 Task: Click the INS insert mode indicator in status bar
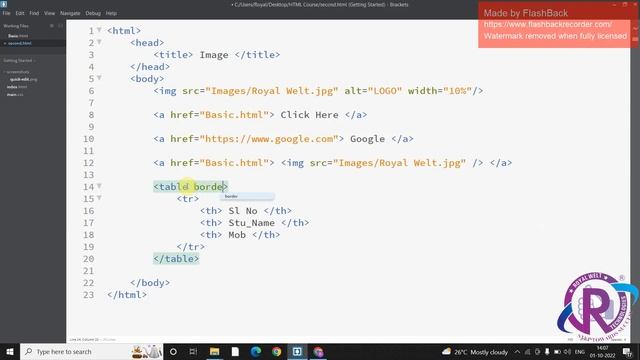tap(570, 340)
